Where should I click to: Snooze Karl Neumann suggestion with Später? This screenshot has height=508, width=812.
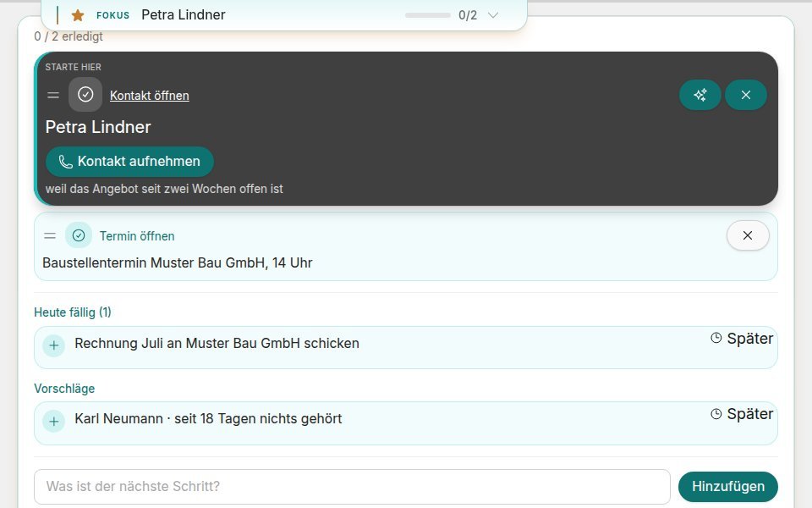click(x=742, y=414)
